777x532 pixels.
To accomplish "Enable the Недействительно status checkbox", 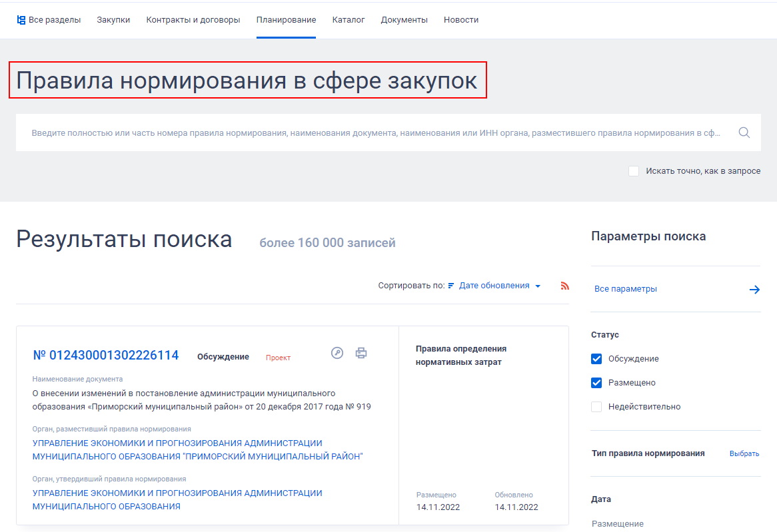I will click(596, 406).
